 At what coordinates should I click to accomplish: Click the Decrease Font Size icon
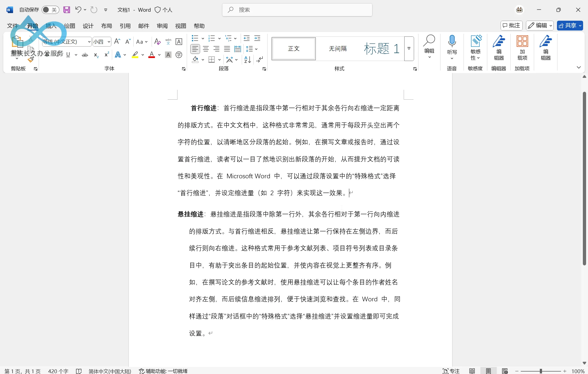[x=128, y=41]
